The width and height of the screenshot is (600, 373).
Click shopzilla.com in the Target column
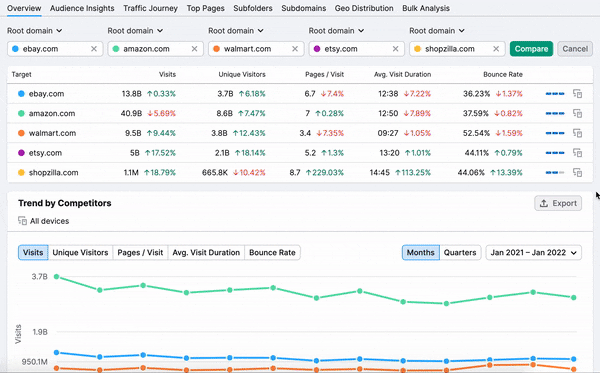(x=54, y=173)
